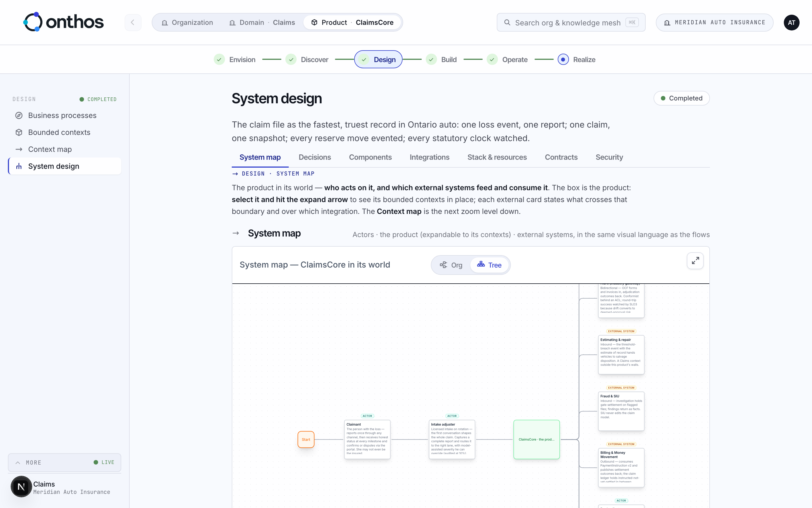Screen dimensions: 812x508
Task: Select the Billing & Money Movement card
Action: coord(621,467)
